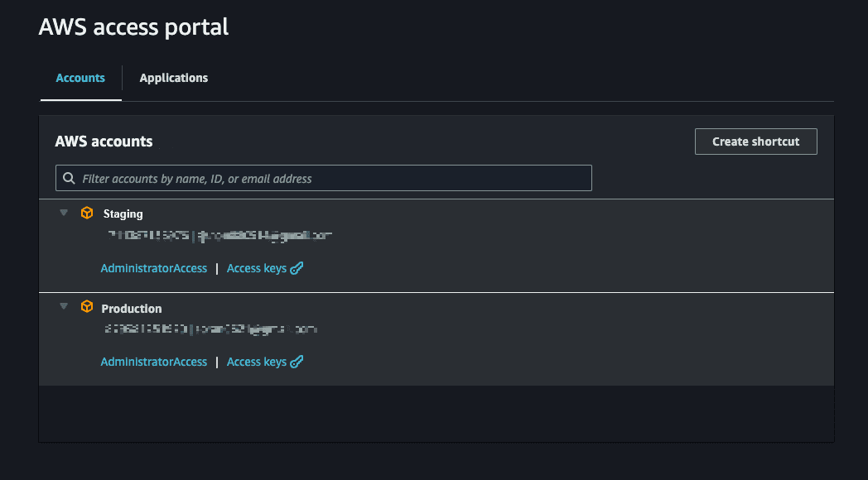Focus the Filter accounts search field
Image resolution: width=868 pixels, height=480 pixels.
point(331,179)
